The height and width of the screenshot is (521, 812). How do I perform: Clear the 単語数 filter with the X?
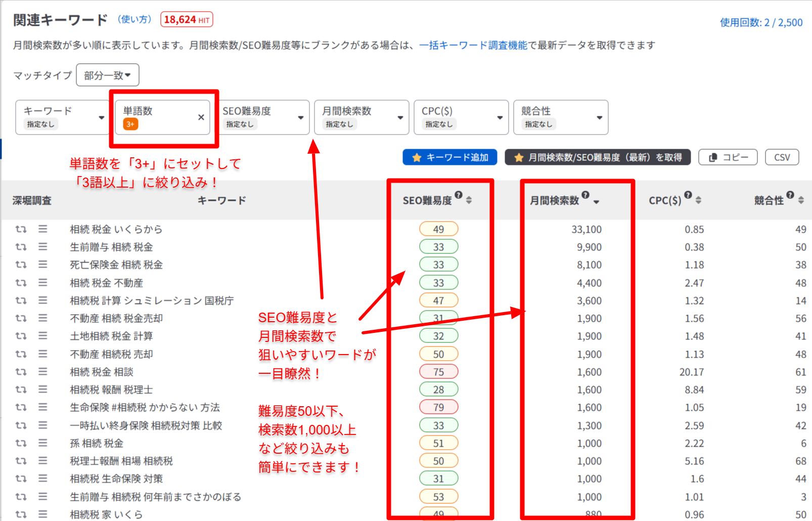pyautogui.click(x=201, y=117)
